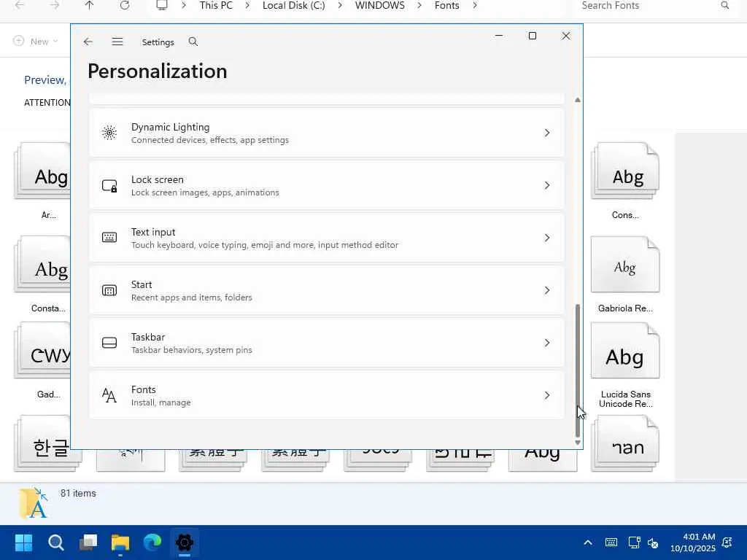Open the Settings navigation hamburger menu
Viewport: 747px width, 560px height.
117,42
